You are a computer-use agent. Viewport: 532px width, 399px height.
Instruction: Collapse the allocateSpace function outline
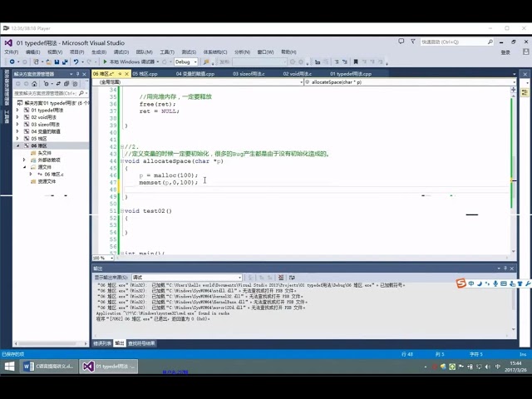point(122,161)
